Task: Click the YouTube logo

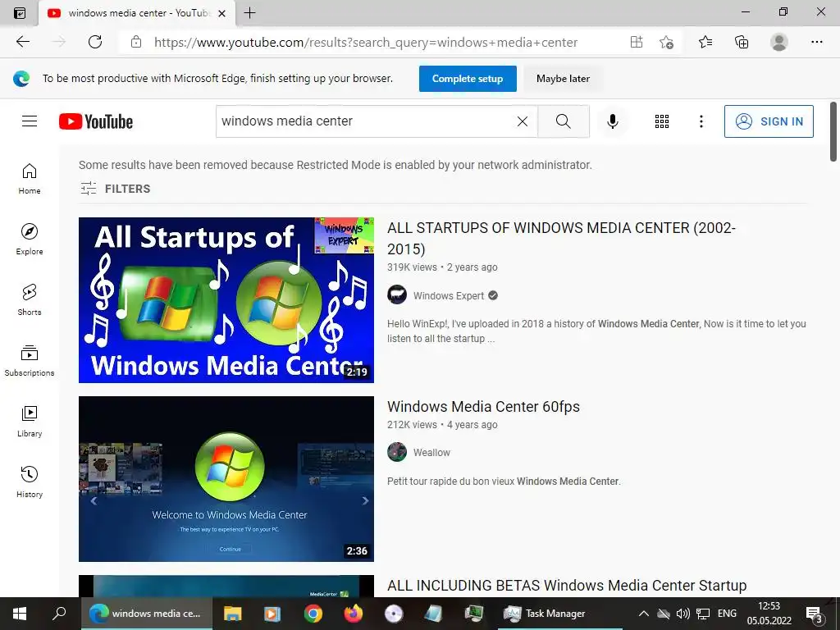Action: pyautogui.click(x=96, y=121)
